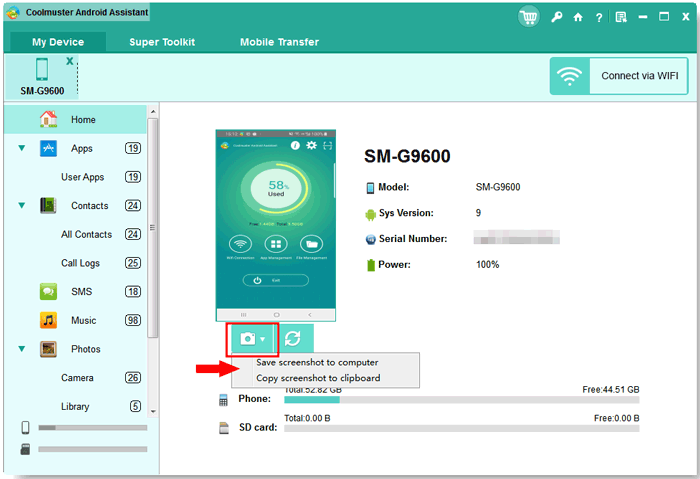Click the Home house icon
Viewport: 700px width, 479px height.
48,119
